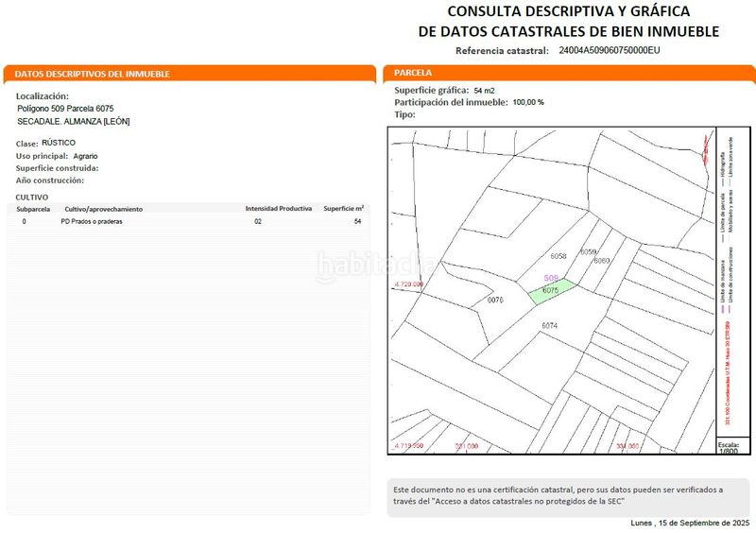Click the green highlighted parcel 6075 on map
The height and width of the screenshot is (533, 756).
click(553, 291)
